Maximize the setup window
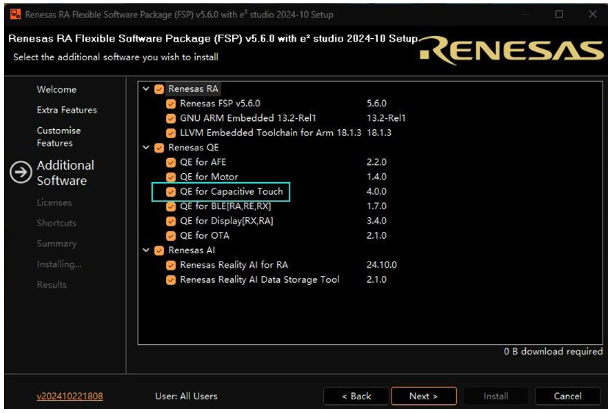This screenshot has height=413, width=611. [x=559, y=14]
